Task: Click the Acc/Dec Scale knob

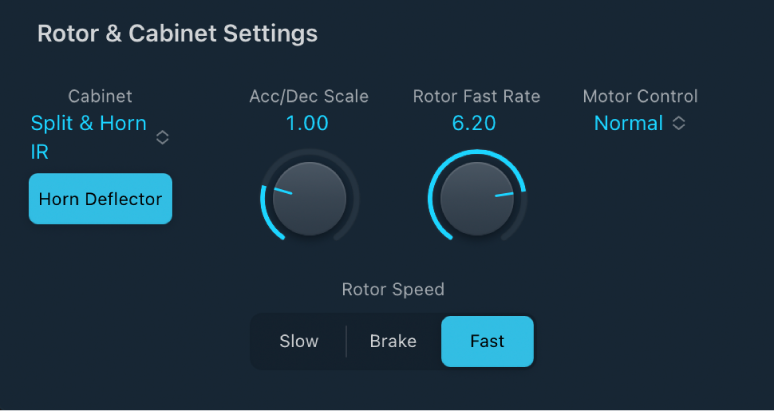Action: (x=309, y=198)
